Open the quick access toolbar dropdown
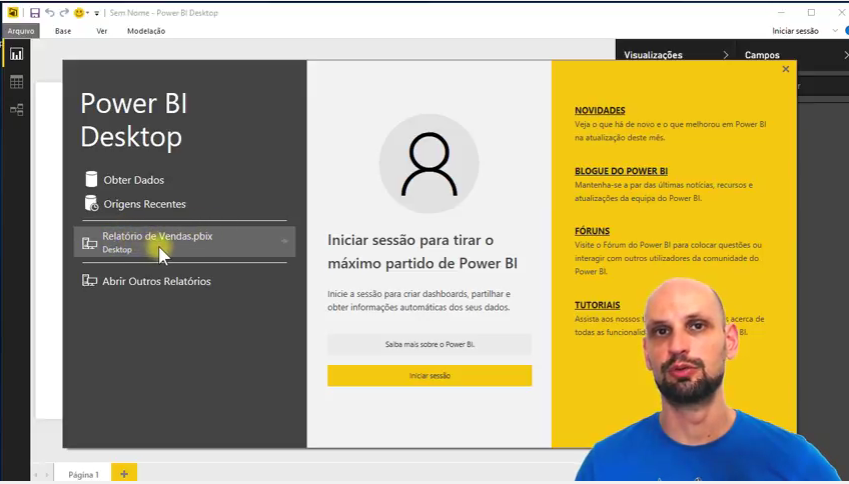Image resolution: width=849 pixels, height=484 pixels. pos(96,13)
